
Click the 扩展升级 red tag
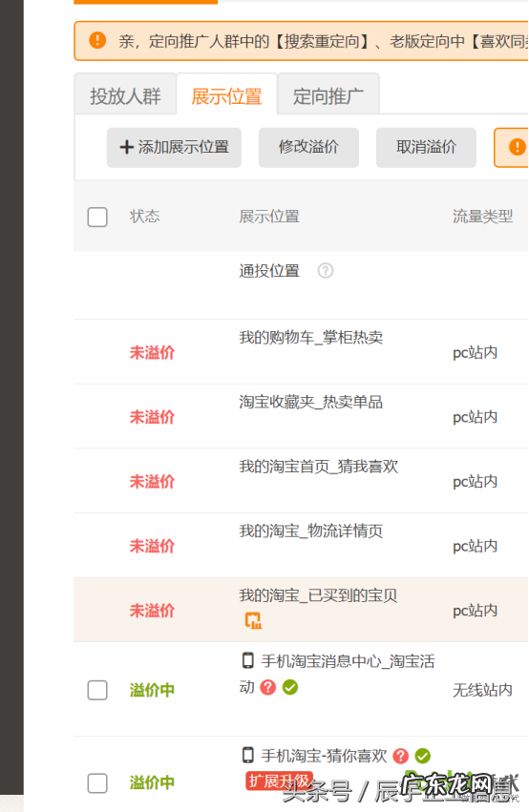click(x=279, y=781)
